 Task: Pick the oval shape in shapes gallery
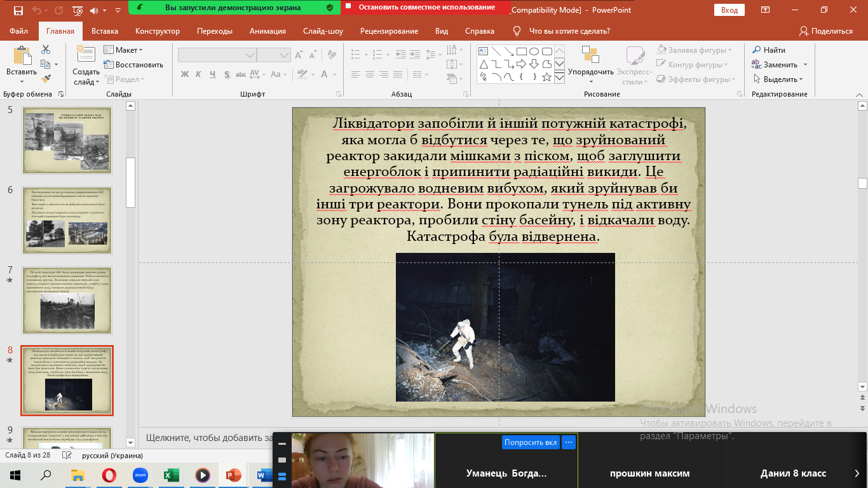(534, 51)
